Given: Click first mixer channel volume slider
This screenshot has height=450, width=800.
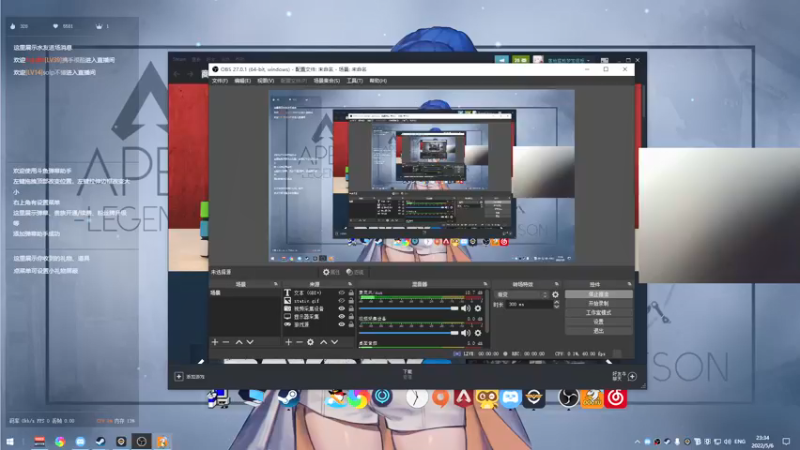Looking at the screenshot, I should [408, 308].
